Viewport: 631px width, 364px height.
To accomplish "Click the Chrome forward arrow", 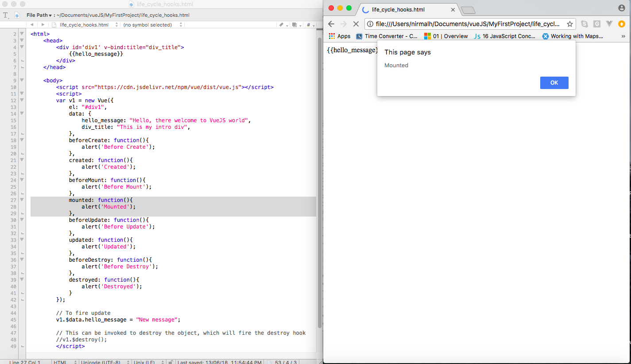I will [x=343, y=24].
